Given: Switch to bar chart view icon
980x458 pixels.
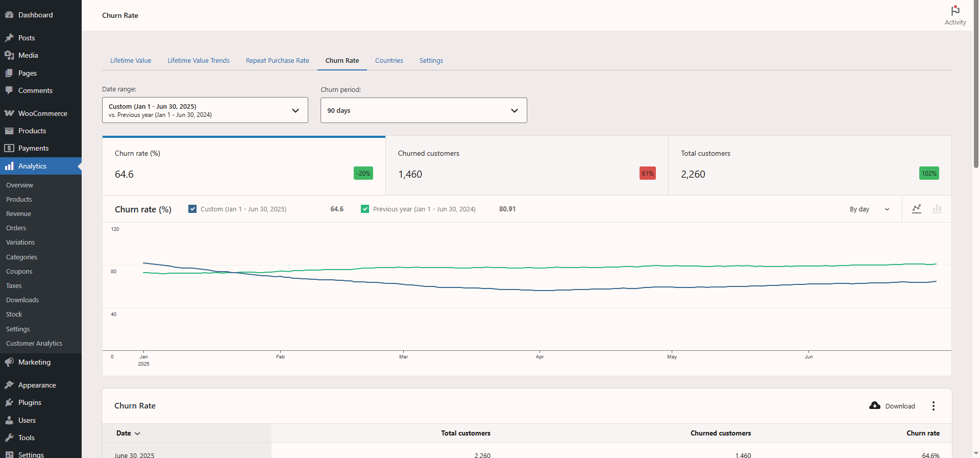Looking at the screenshot, I should (937, 209).
